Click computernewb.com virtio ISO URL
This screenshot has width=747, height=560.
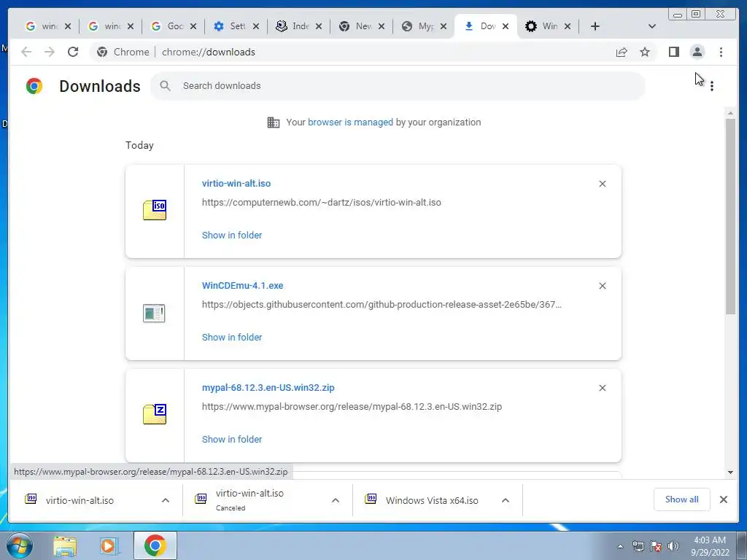pyautogui.click(x=322, y=203)
